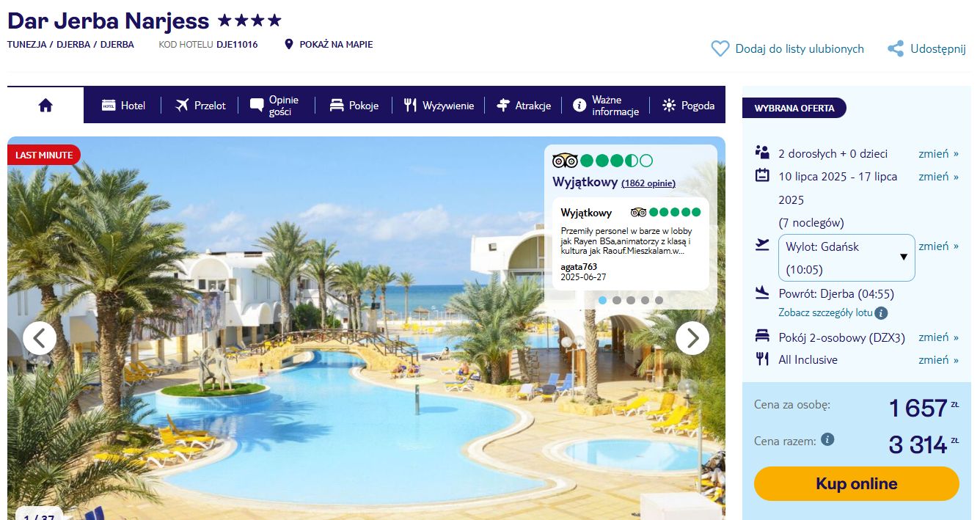Image resolution: width=980 pixels, height=520 pixels.
Task: Select the third review carousel dot
Action: [x=631, y=300]
